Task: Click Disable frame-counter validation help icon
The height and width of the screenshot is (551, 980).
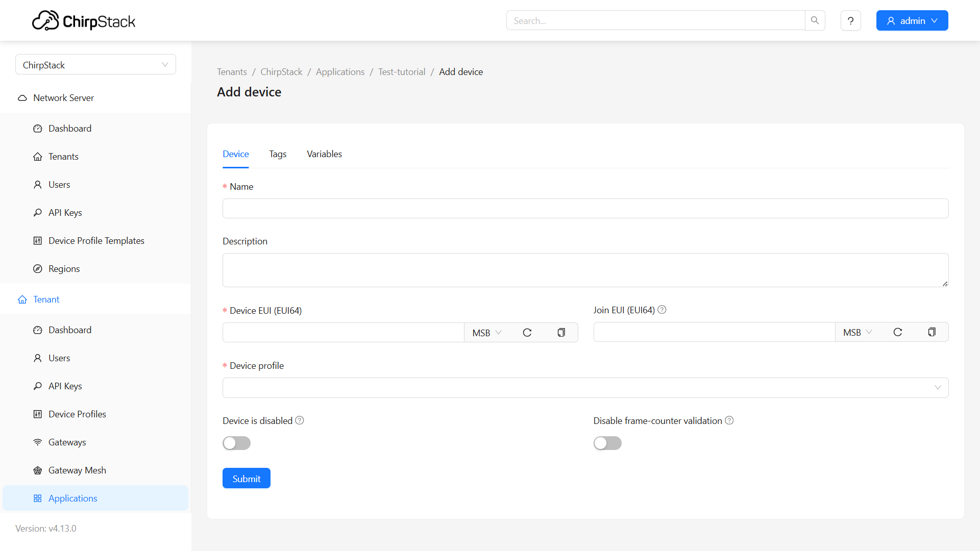Action: coord(729,420)
